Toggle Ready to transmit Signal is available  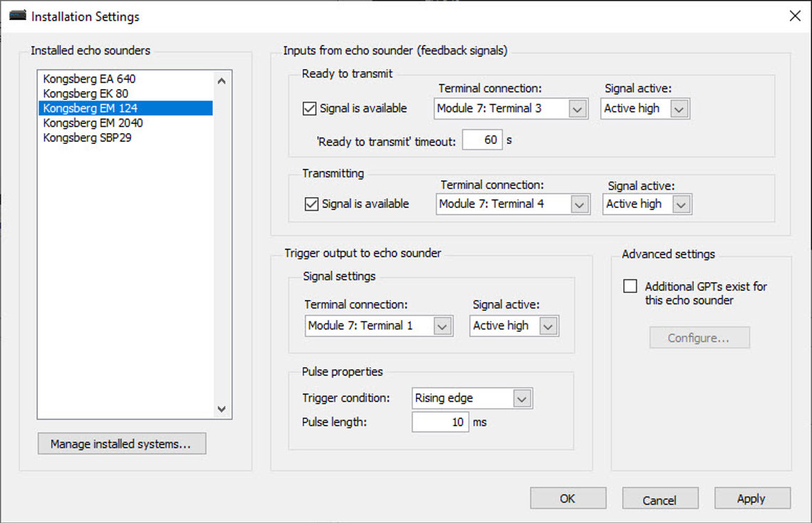pos(310,109)
